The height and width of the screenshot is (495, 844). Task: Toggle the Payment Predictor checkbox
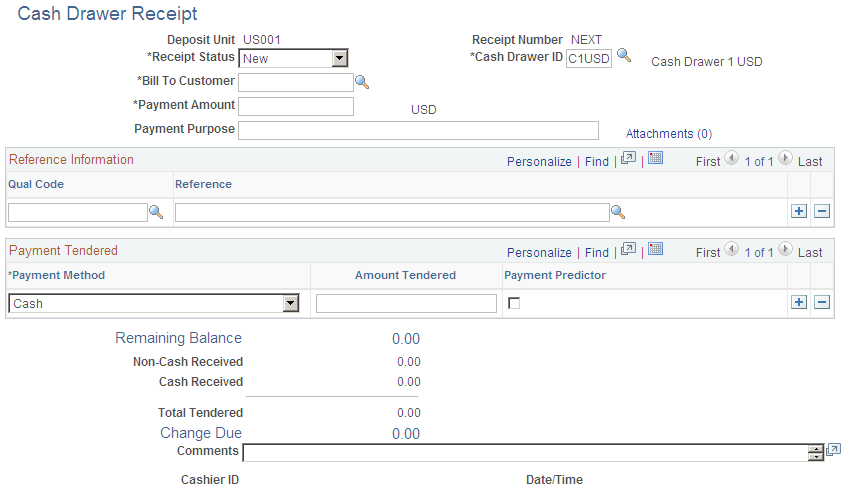514,303
